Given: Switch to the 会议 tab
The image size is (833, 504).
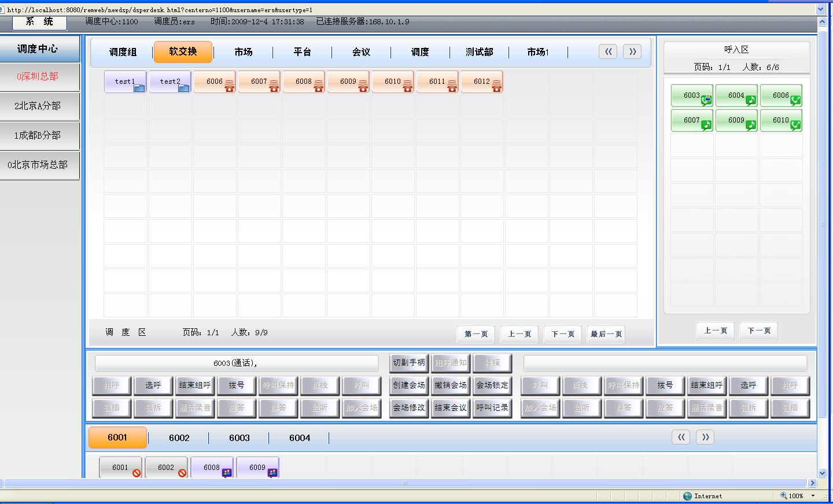Looking at the screenshot, I should click(362, 52).
